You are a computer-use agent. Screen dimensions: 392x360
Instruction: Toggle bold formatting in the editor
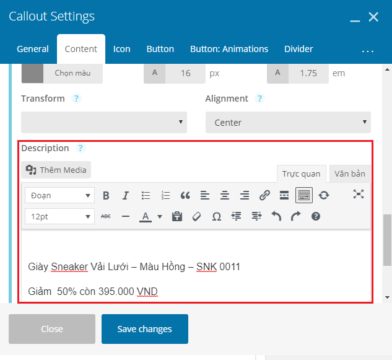click(106, 195)
